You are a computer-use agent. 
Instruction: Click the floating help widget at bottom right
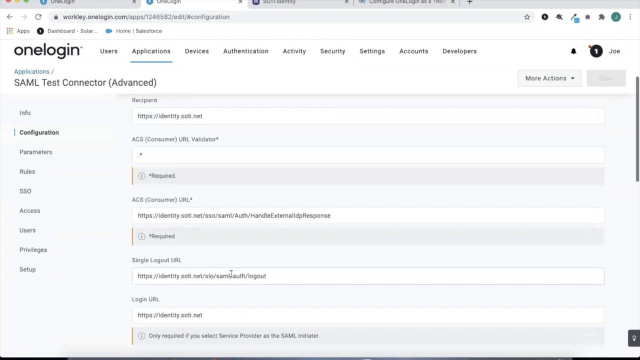(x=634, y=338)
